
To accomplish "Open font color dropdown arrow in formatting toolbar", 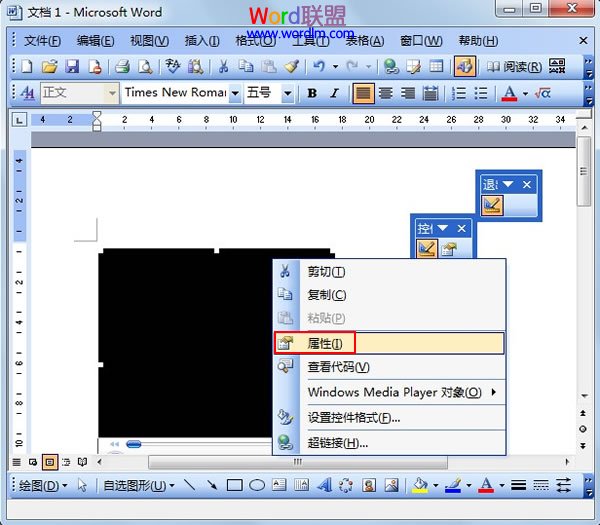I will tap(526, 93).
